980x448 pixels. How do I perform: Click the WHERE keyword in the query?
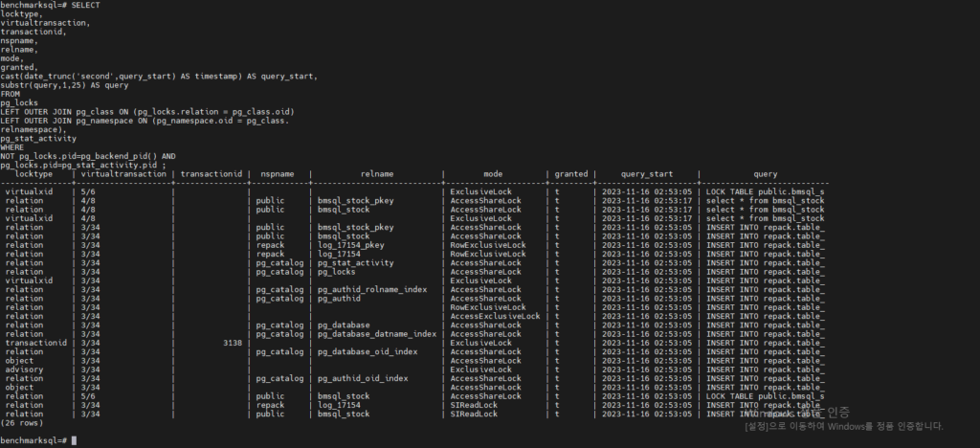[12, 147]
